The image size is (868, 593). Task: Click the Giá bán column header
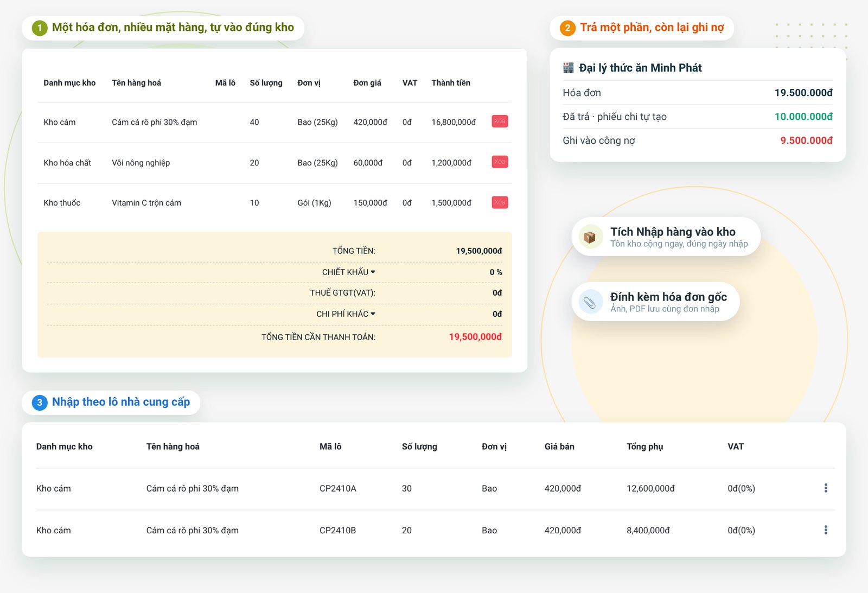coord(559,447)
